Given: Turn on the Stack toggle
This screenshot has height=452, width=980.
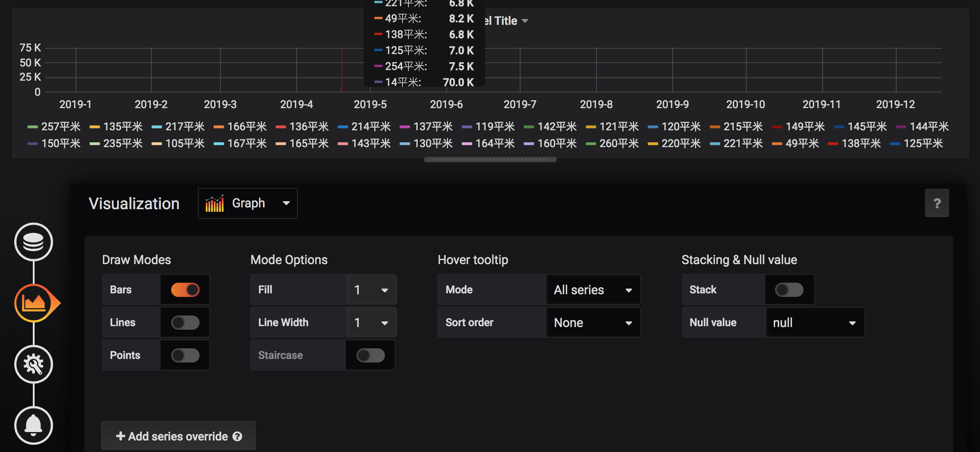Looking at the screenshot, I should (789, 289).
